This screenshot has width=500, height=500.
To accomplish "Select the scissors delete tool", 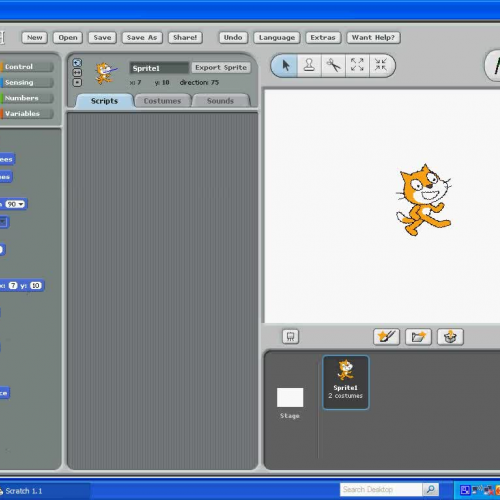I will (x=333, y=66).
